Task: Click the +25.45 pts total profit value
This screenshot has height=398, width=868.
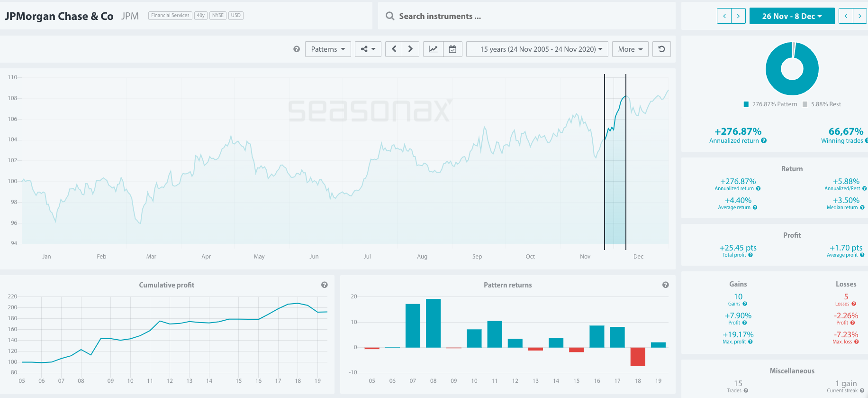Action: [738, 248]
